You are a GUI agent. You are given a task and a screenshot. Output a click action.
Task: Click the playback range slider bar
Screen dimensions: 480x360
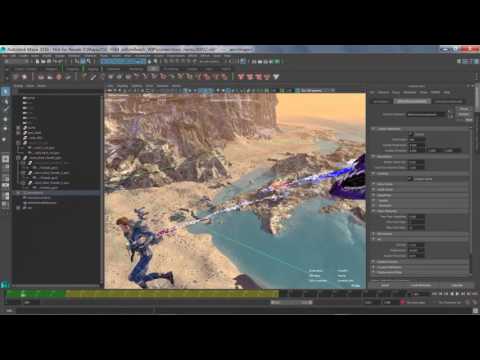[x=291, y=302]
